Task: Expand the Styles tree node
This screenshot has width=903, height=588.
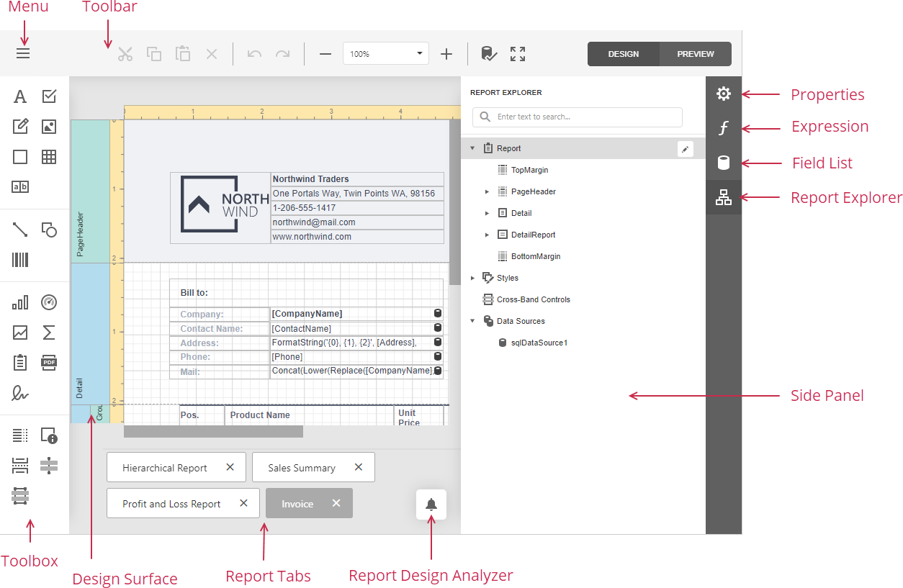Action: click(x=472, y=278)
